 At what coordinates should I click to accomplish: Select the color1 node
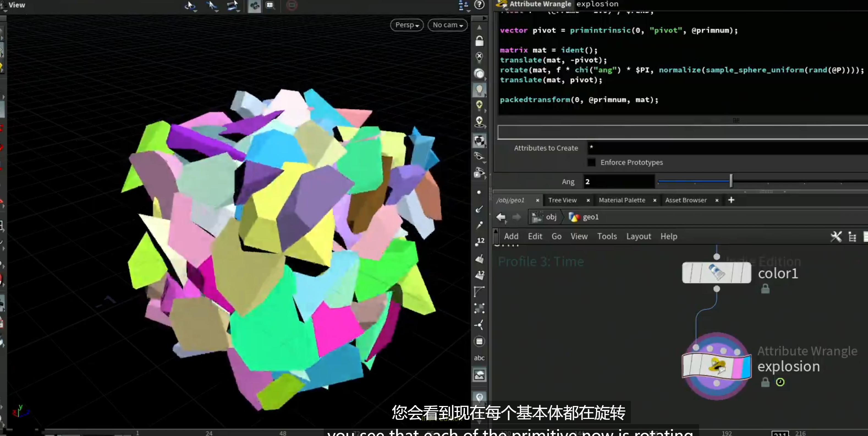[x=716, y=272]
